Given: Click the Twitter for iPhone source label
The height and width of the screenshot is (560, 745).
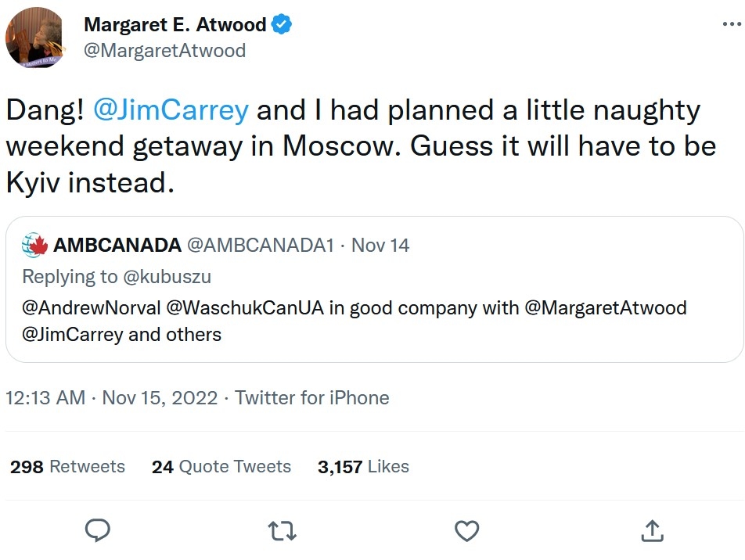Looking at the screenshot, I should [x=311, y=397].
